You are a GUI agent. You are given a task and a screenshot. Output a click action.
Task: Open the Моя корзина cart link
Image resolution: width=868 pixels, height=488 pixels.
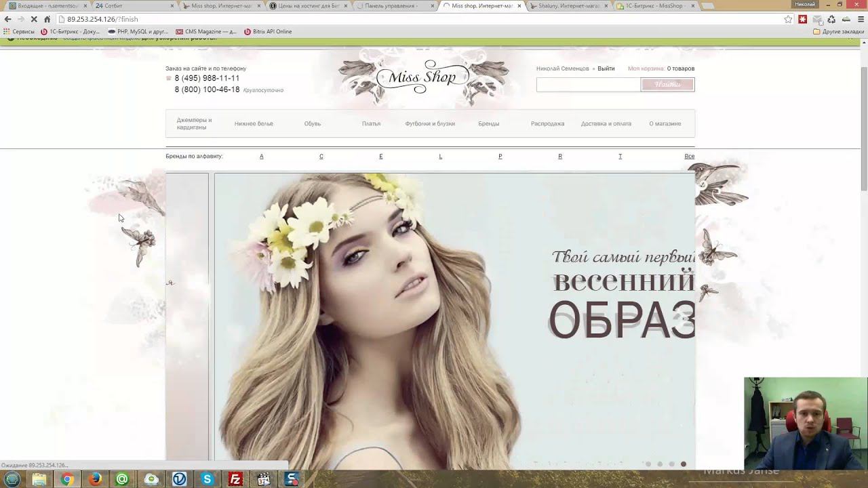(646, 68)
